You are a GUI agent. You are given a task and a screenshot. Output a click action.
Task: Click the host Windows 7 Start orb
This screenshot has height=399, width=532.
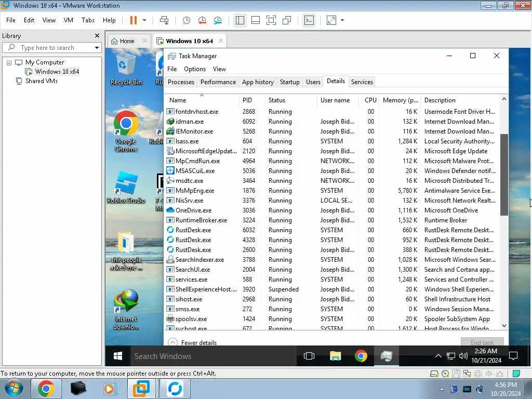tap(14, 389)
